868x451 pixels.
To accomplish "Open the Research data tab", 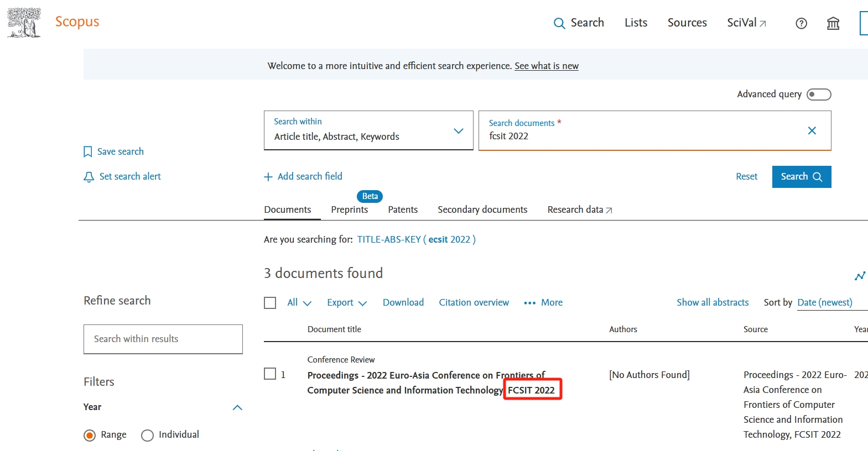I will 580,209.
